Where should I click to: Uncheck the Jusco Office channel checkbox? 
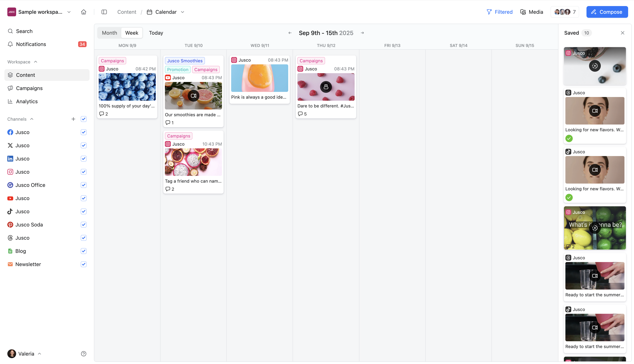pos(83,185)
